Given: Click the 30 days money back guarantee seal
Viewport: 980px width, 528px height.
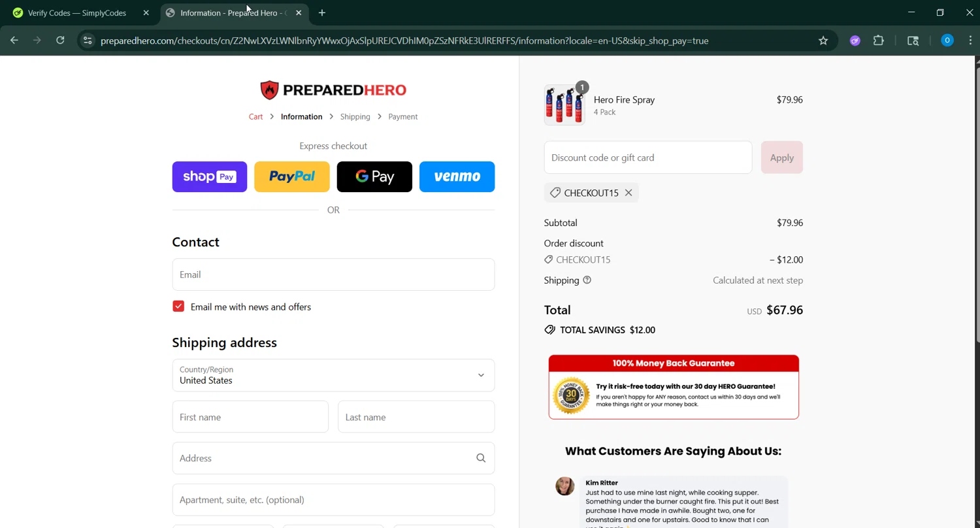Looking at the screenshot, I should [x=571, y=395].
